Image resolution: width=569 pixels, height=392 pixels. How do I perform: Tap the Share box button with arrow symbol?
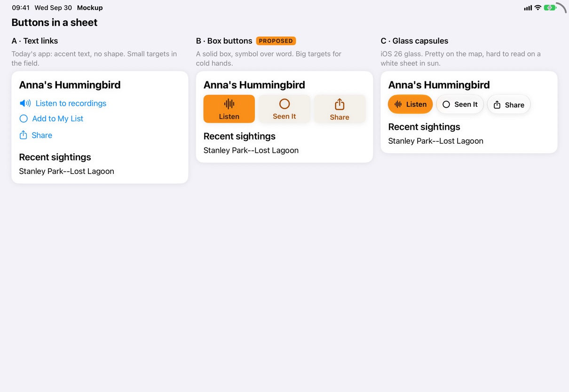[x=340, y=109]
